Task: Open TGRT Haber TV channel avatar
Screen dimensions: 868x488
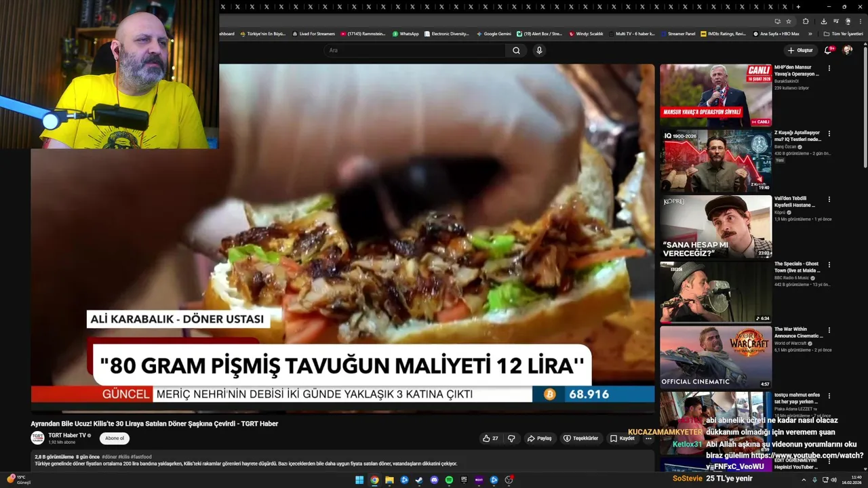Action: [37, 438]
